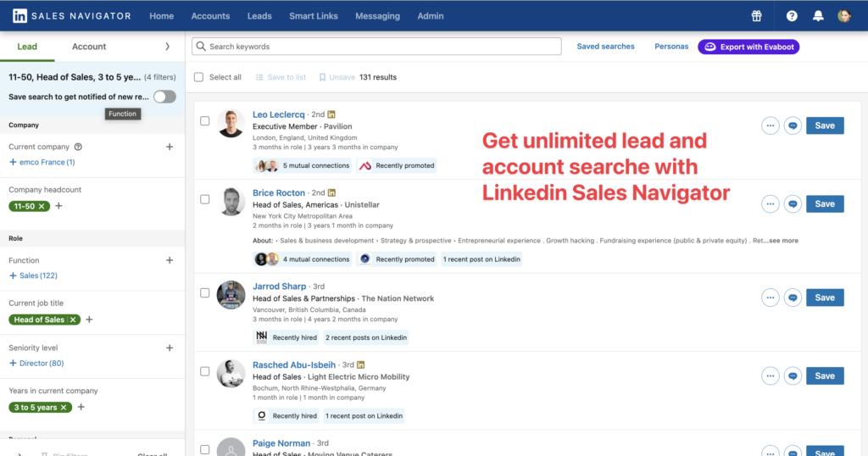Add Sales (122) function suggestion
The width and height of the screenshot is (868, 456).
point(33,275)
